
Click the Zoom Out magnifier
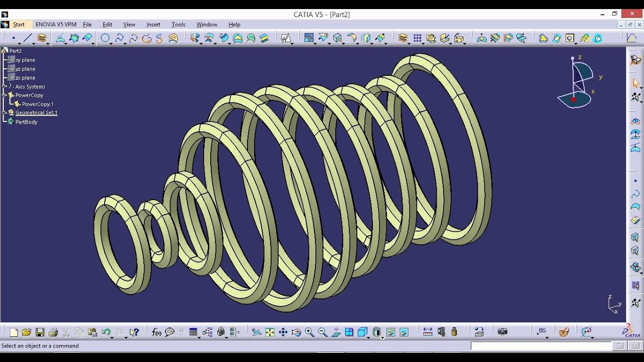tap(323, 332)
